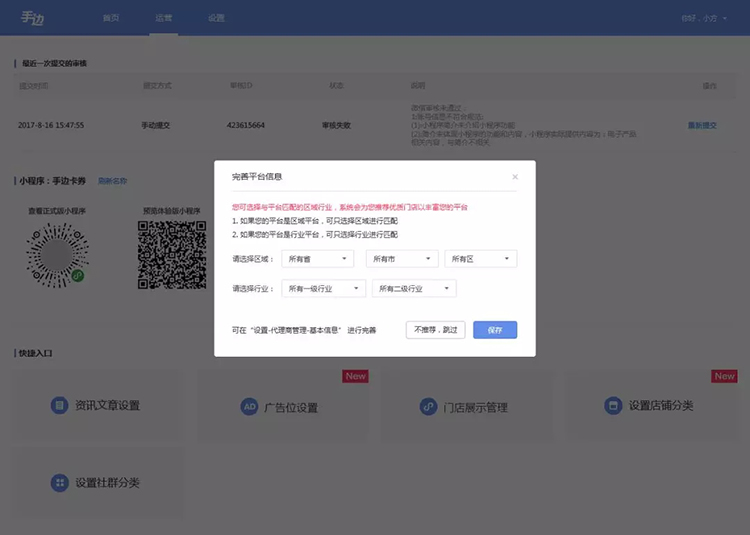Click the 查看正式版小程序 label
Viewport: 750px width, 535px height.
tap(57, 211)
